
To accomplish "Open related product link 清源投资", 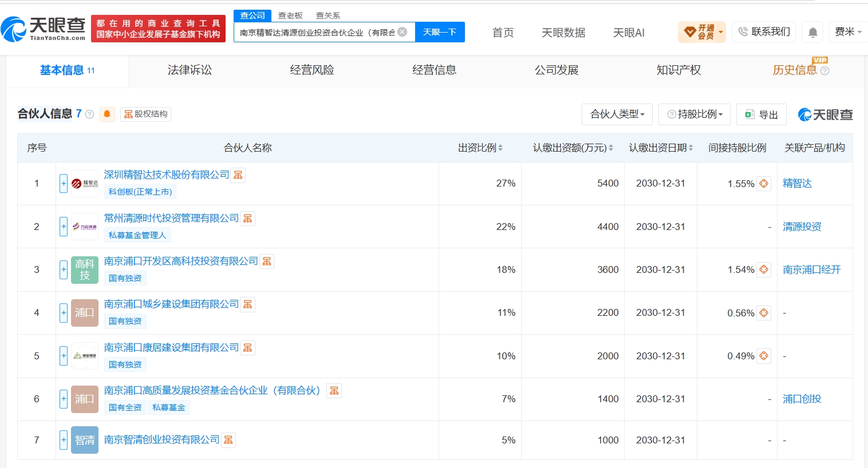I will pos(802,227).
